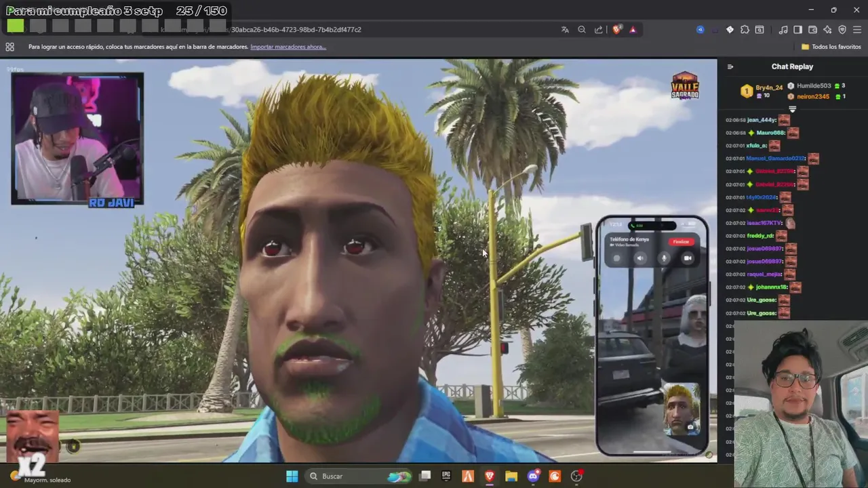Click the Importar marcadores ahora link
Image resolution: width=868 pixels, height=488 pixels.
tap(288, 47)
